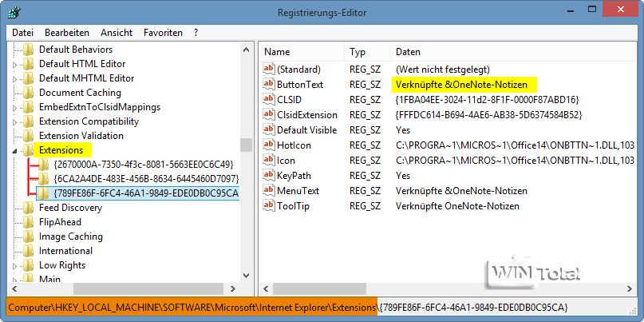
Task: Click the folder icon of {2670000A-7350...} key
Action: pyautogui.click(x=43, y=165)
